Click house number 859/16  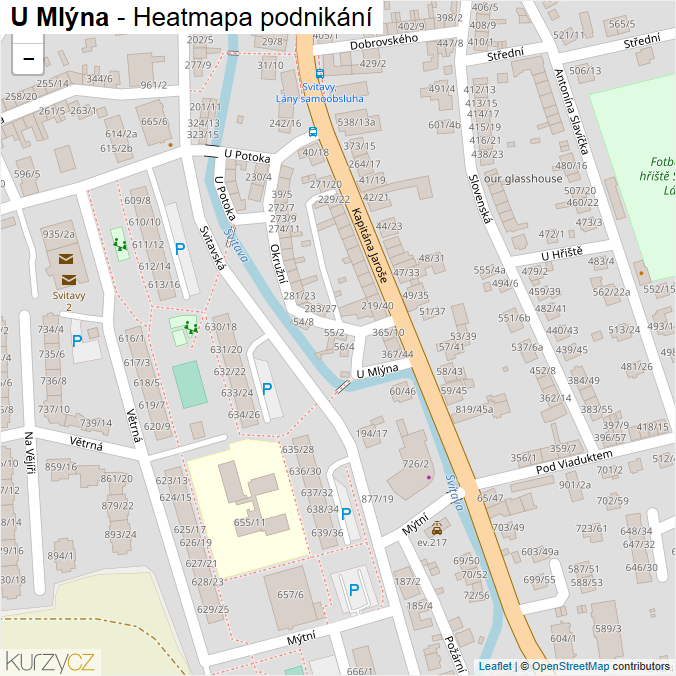coord(61,466)
